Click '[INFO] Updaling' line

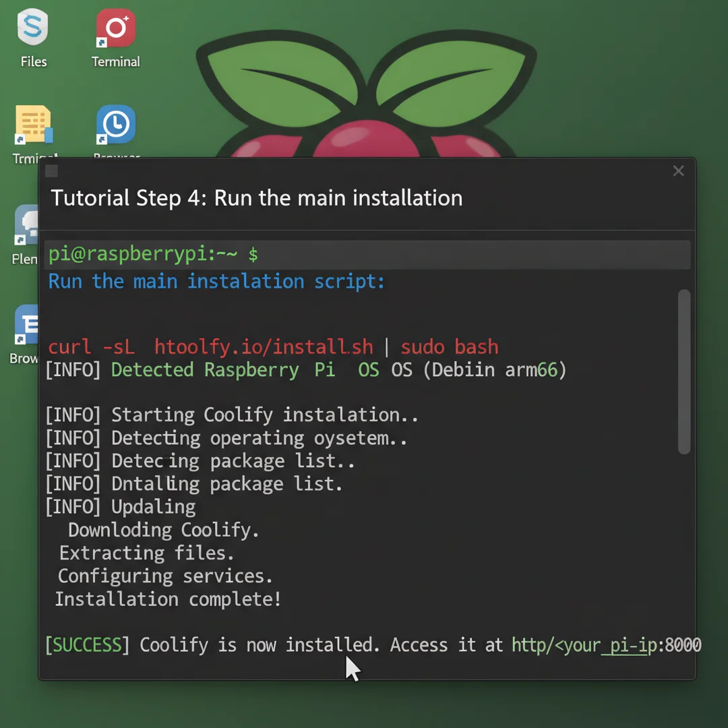coord(121,506)
